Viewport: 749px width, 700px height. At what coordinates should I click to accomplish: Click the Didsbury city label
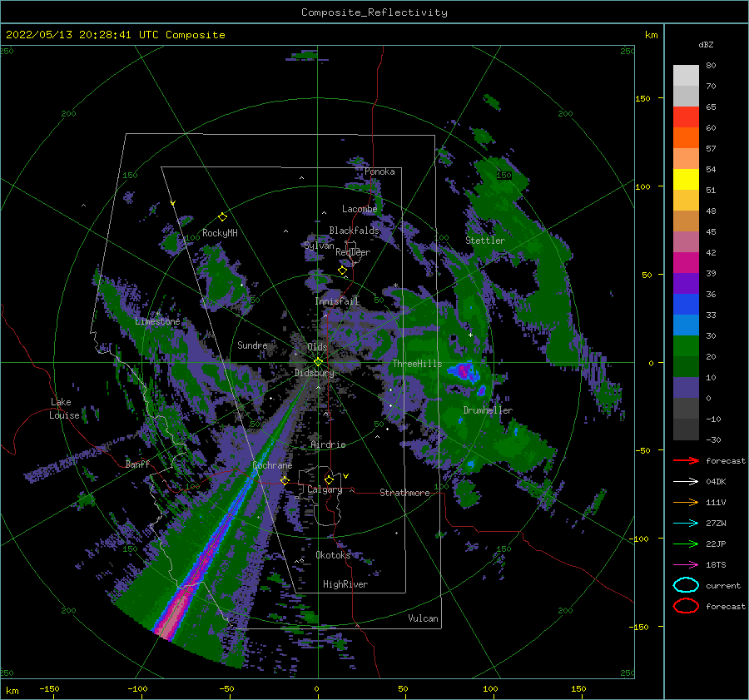(314, 373)
